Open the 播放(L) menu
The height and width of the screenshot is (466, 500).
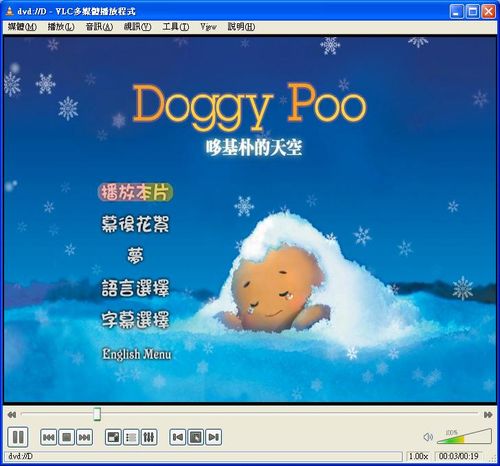coord(61,27)
